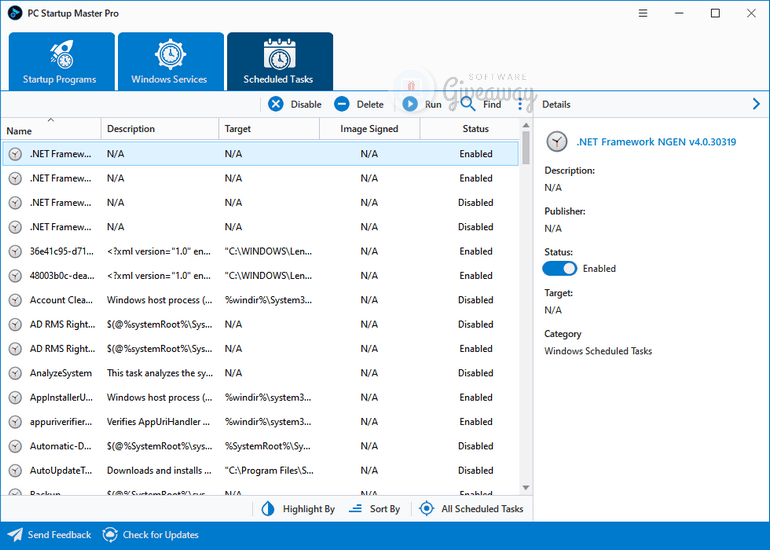
Task: Click the Delete toolbar button
Action: [359, 104]
